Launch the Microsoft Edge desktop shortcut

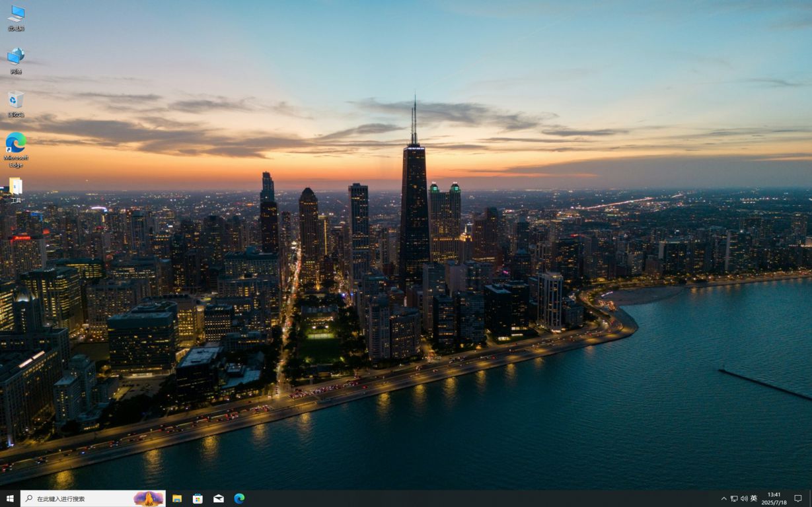(x=15, y=145)
